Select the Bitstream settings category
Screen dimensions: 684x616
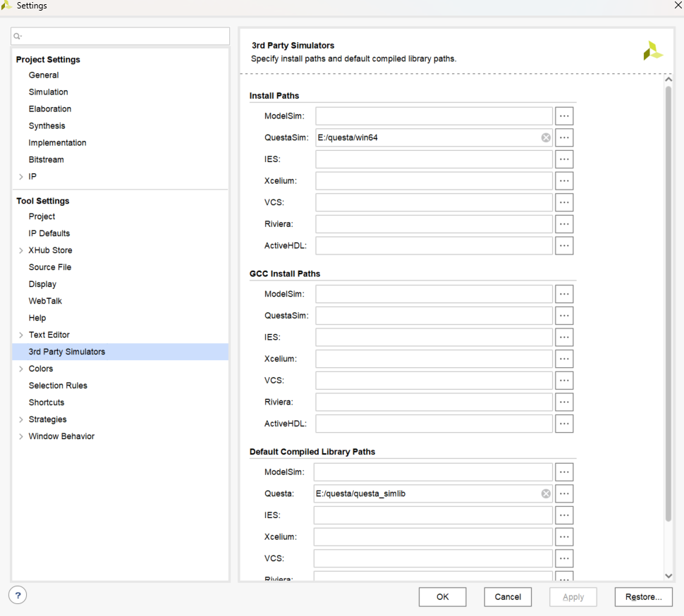pos(47,160)
